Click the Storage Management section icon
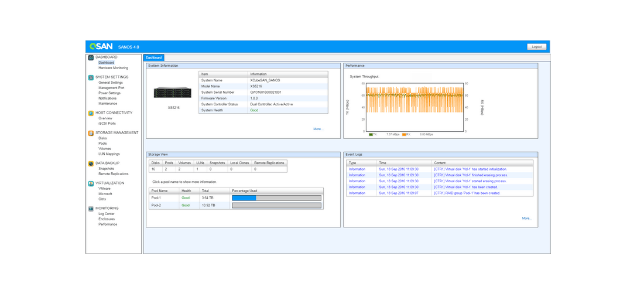This screenshot has height=293, width=644. tap(91, 133)
